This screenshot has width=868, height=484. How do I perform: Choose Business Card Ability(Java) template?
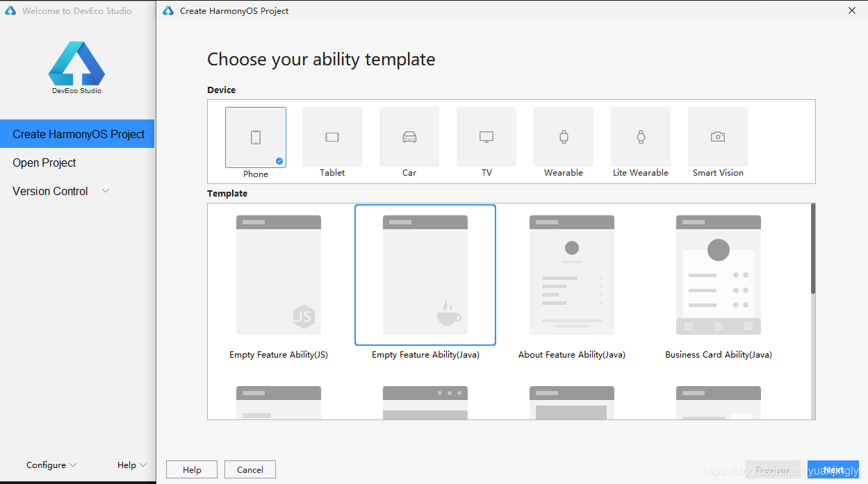(719, 275)
